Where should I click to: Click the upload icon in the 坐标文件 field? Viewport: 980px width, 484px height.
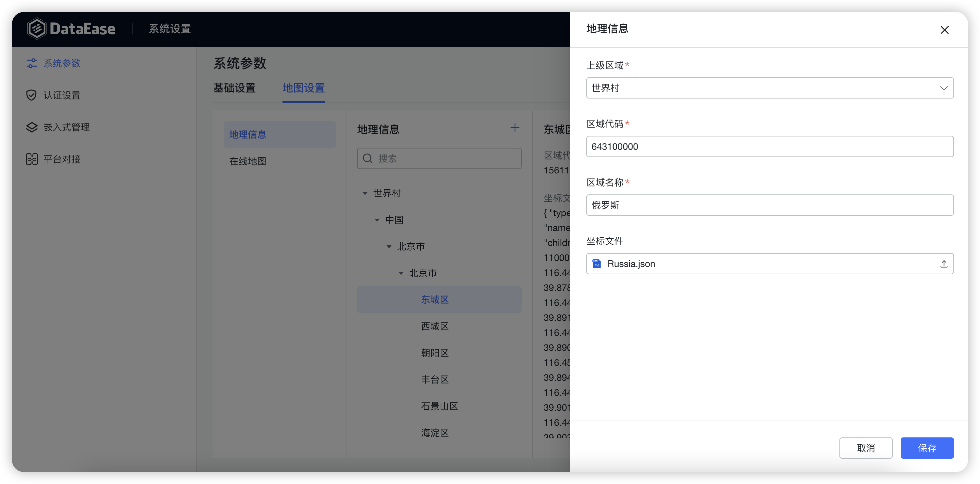pyautogui.click(x=944, y=264)
